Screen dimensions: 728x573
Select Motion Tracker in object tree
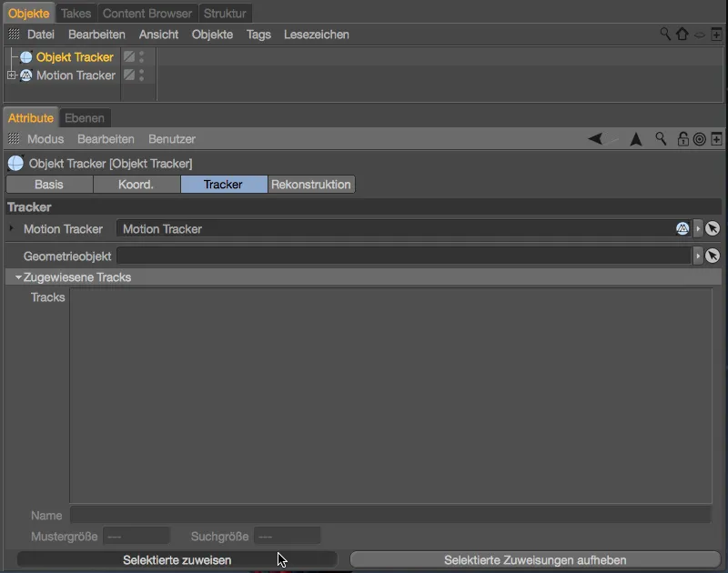point(76,75)
